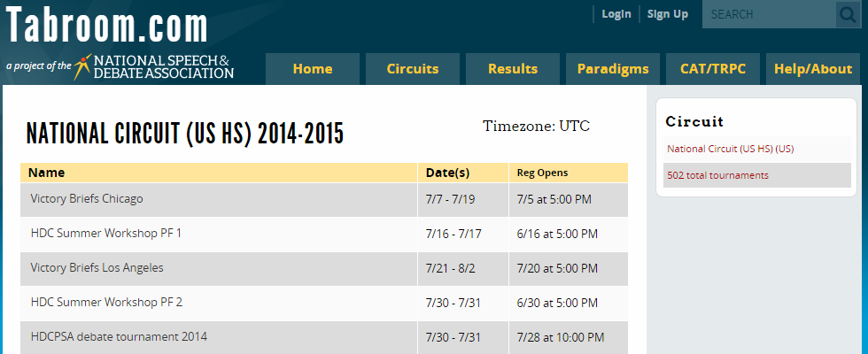This screenshot has width=868, height=354.
Task: Click the Login link
Action: point(616,14)
